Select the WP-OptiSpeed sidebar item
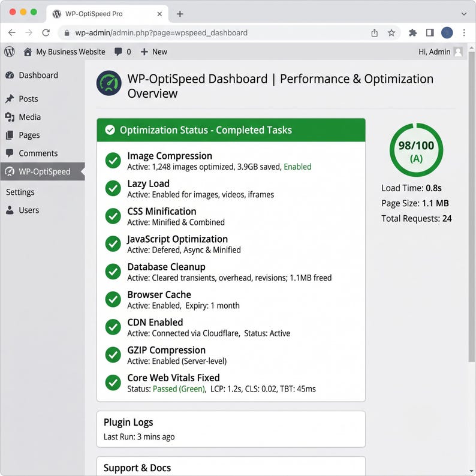This screenshot has height=476, width=476. click(x=43, y=171)
